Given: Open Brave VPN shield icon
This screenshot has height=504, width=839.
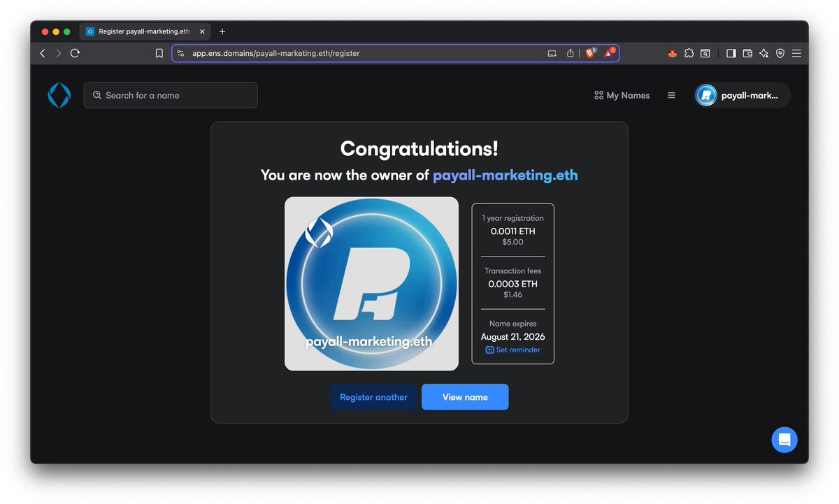Looking at the screenshot, I should coord(780,53).
